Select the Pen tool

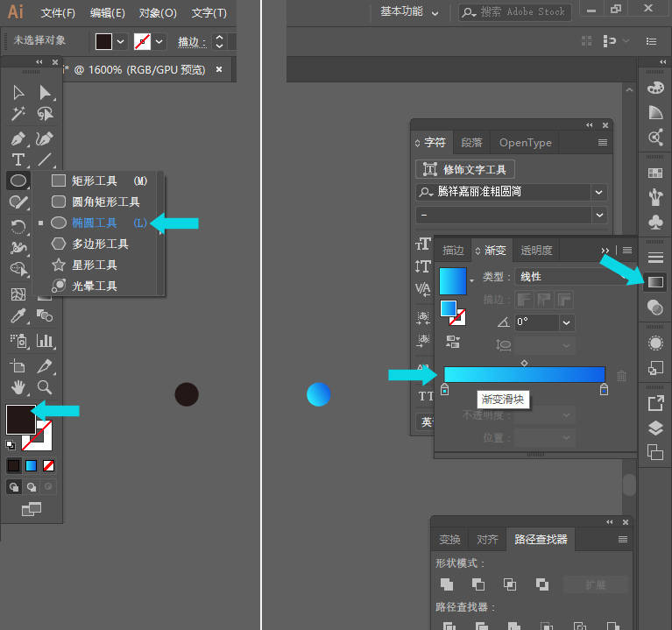point(18,138)
